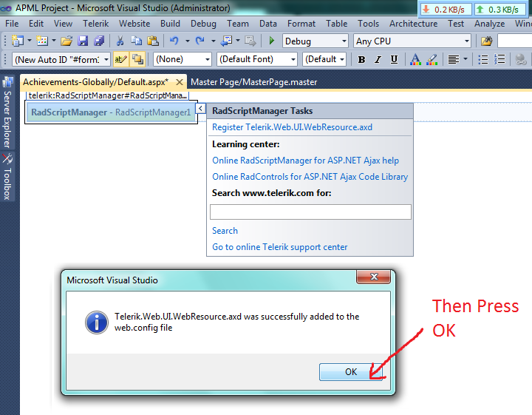Click the Save All icon
Image resolution: width=532 pixels, height=415 pixels.
pos(99,41)
